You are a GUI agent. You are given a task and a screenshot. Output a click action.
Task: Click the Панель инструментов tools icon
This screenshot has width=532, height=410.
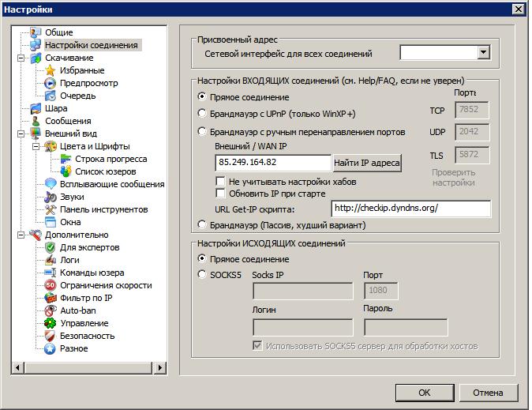pos(51,209)
